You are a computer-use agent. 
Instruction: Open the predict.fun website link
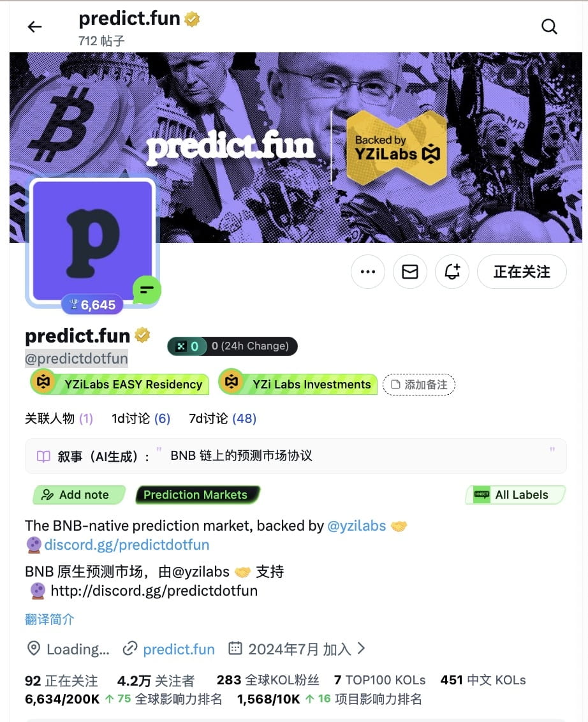point(179,649)
